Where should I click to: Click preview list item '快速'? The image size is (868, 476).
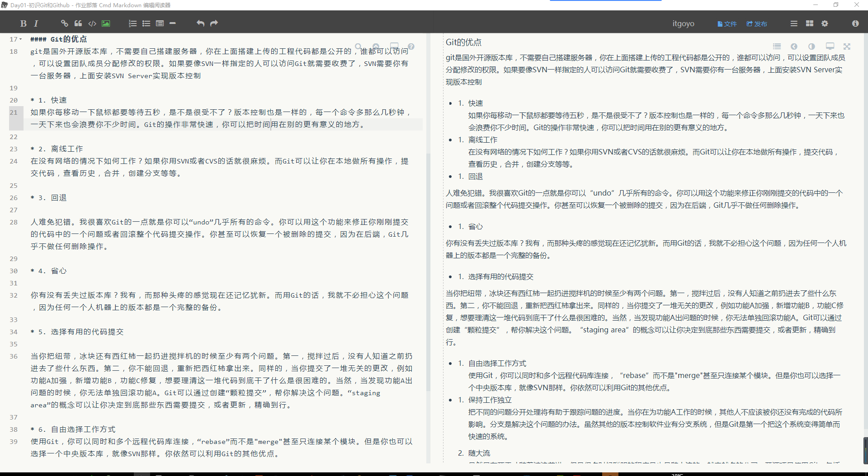pos(476,103)
